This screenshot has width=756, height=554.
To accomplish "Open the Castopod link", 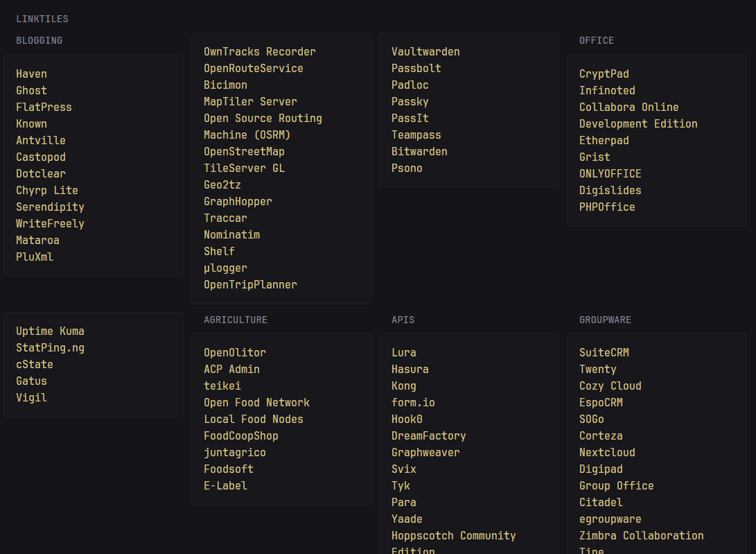I will tap(40, 157).
